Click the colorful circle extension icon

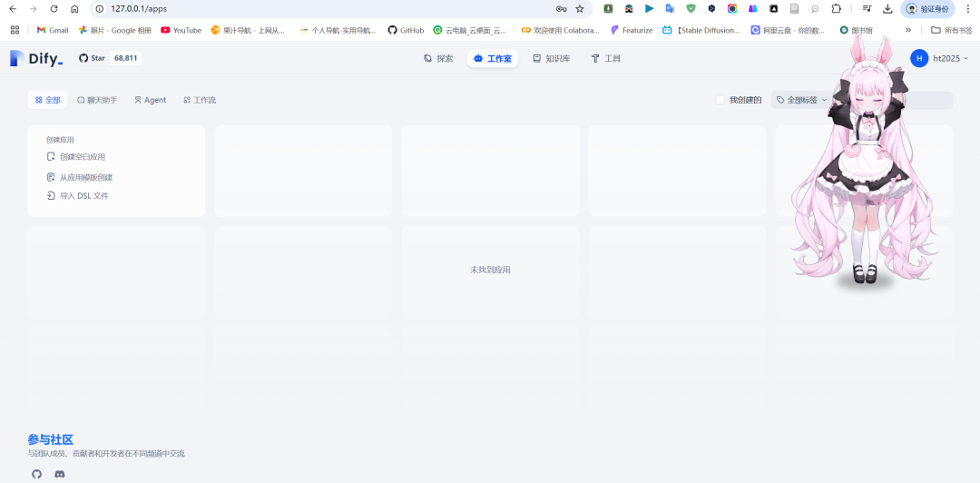click(x=732, y=9)
